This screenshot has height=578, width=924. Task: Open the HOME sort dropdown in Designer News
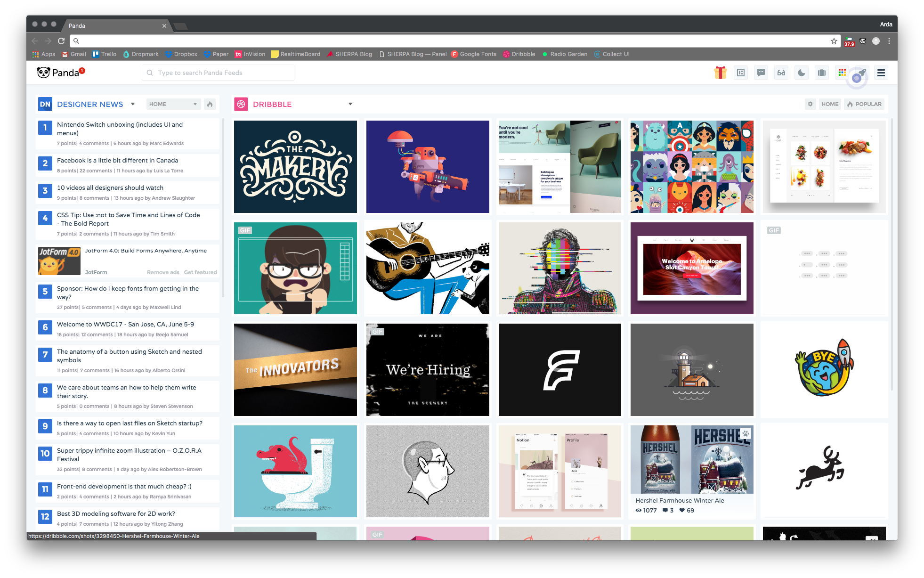click(x=173, y=104)
